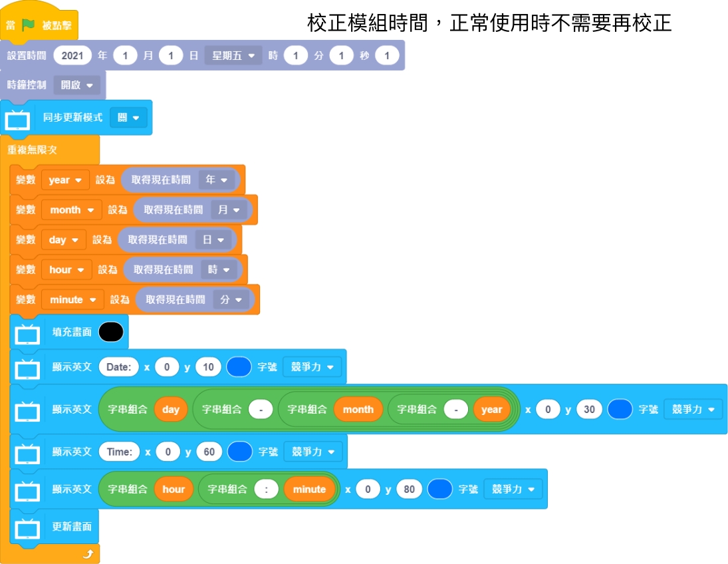
Task: Click the loop arrow at repeat block bottom
Action: 87,554
